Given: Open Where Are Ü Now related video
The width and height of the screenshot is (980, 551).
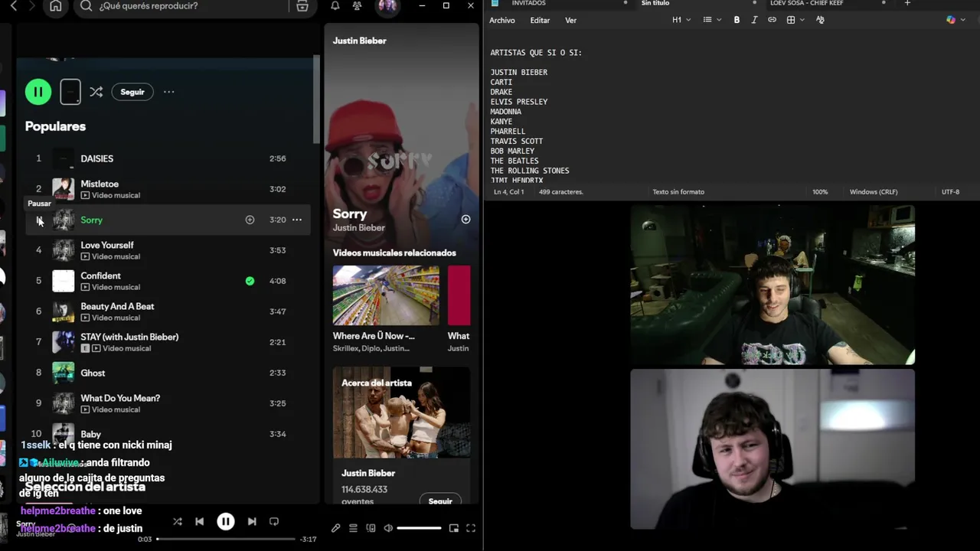Looking at the screenshot, I should [386, 295].
